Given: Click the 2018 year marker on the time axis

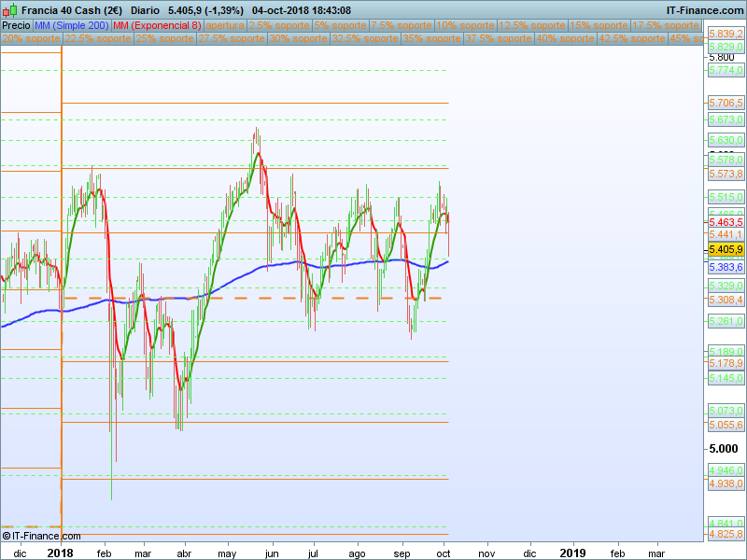Looking at the screenshot, I should pos(61,553).
